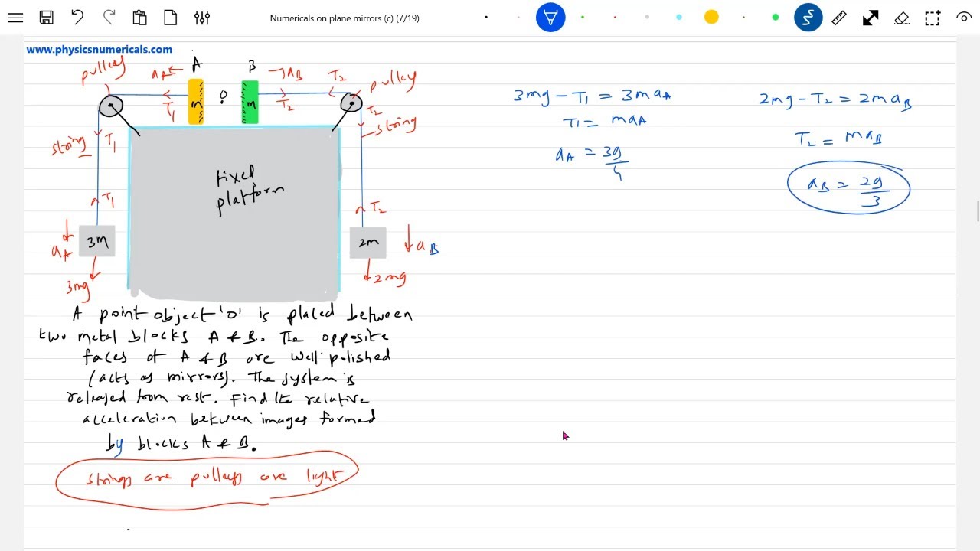The width and height of the screenshot is (980, 551).
Task: Activate the ruler tool
Action: click(839, 18)
